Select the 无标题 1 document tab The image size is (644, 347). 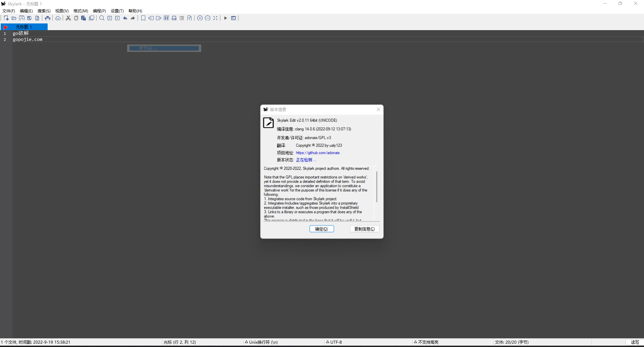pyautogui.click(x=24, y=27)
